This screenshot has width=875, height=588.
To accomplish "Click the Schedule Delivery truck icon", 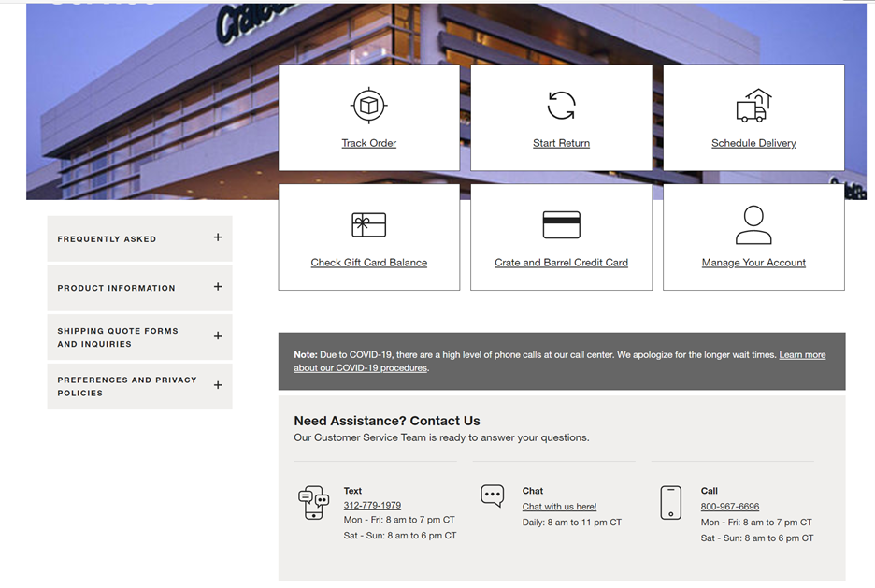I will point(753,105).
